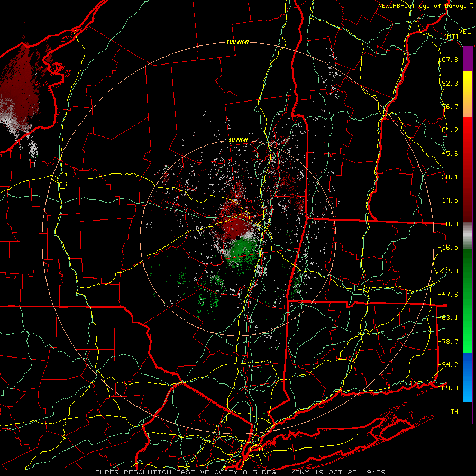The width and height of the screenshot is (476, 476).
Task: Select the -0.9 scale value
Action: (x=451, y=224)
